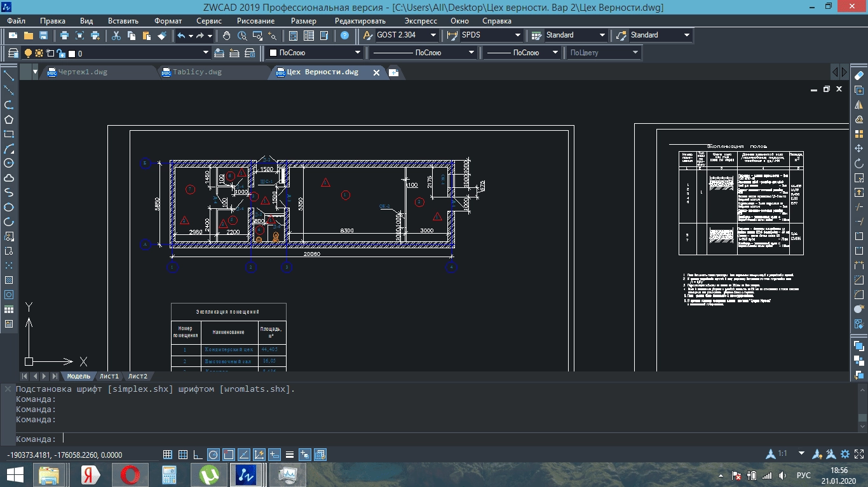Click the Open file folder icon
868x487 pixels.
tap(29, 36)
